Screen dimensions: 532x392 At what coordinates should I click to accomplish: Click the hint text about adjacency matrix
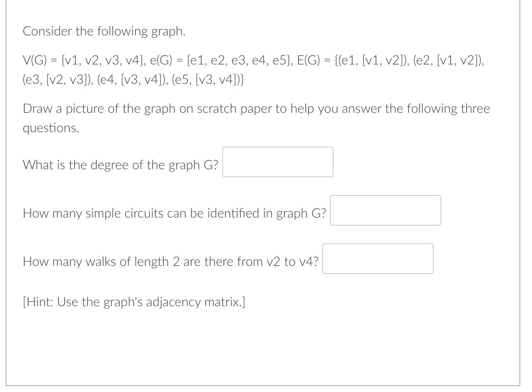point(134,301)
